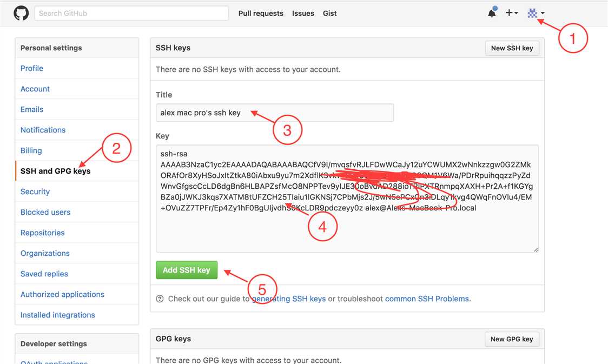
Task: Click into the SSH key Title field
Action: click(274, 113)
